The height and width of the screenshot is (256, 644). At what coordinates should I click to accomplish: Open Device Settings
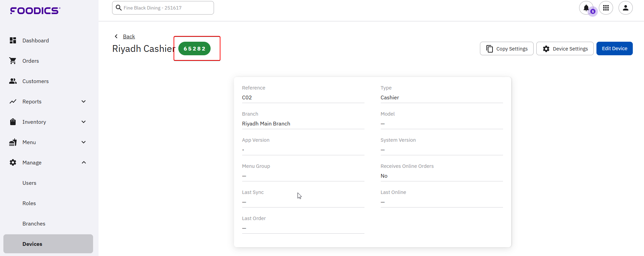pos(565,48)
